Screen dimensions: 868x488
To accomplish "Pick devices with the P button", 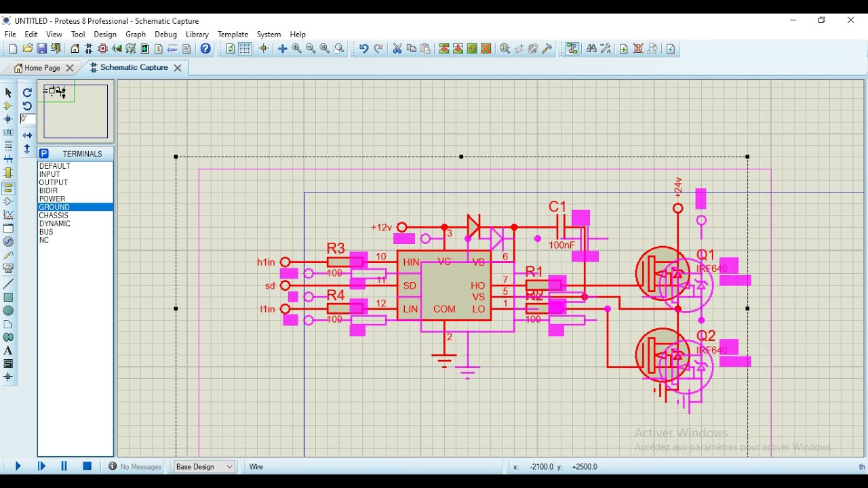I will coord(44,154).
